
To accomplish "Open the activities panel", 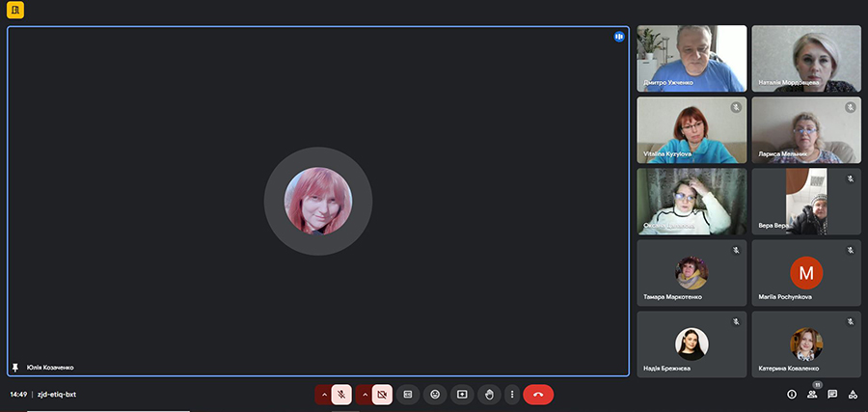I will 853,394.
